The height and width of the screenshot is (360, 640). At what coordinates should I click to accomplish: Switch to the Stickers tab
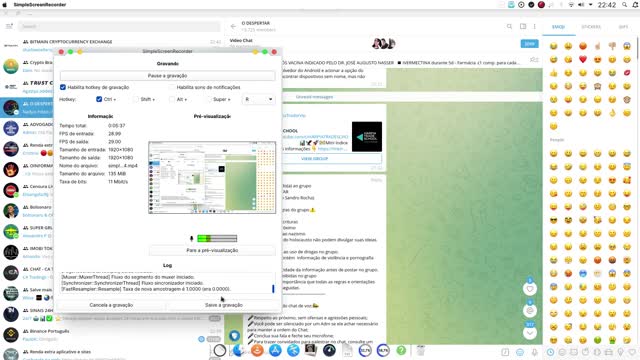point(591,27)
